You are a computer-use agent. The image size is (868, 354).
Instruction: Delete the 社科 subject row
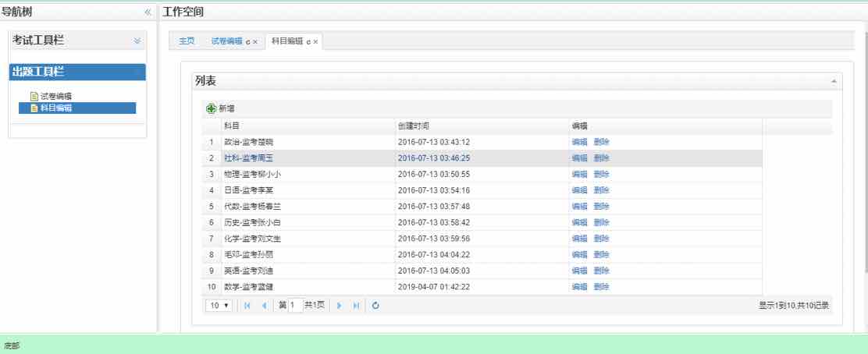pyautogui.click(x=601, y=158)
